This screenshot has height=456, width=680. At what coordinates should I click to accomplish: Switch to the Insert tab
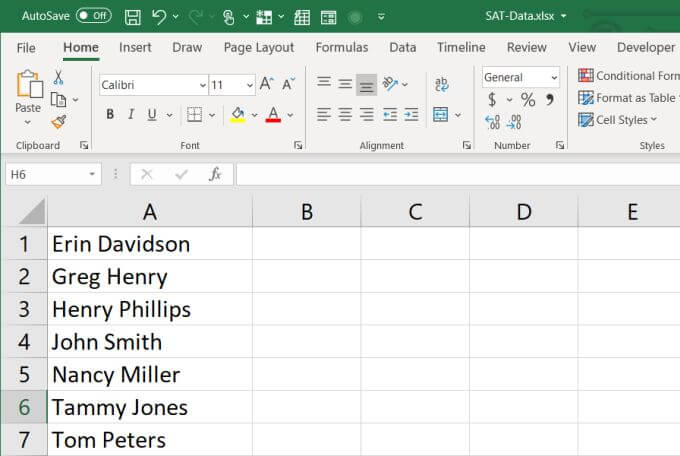pyautogui.click(x=135, y=47)
